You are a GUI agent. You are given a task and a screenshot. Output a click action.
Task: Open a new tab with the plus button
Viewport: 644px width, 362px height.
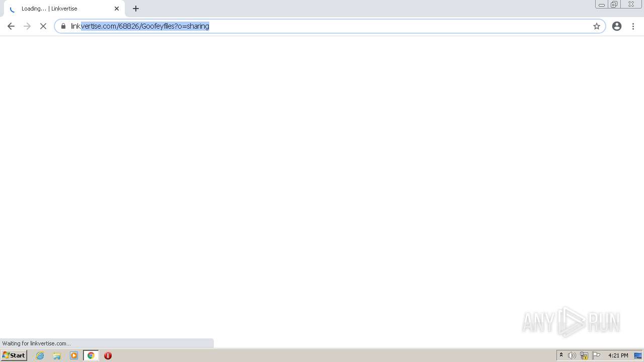coord(136,9)
